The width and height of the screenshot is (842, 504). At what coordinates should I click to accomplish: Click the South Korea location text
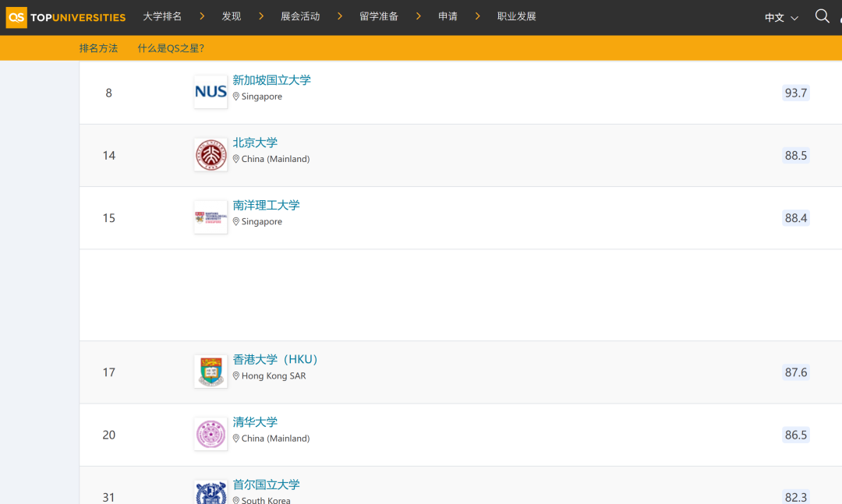pyautogui.click(x=266, y=500)
